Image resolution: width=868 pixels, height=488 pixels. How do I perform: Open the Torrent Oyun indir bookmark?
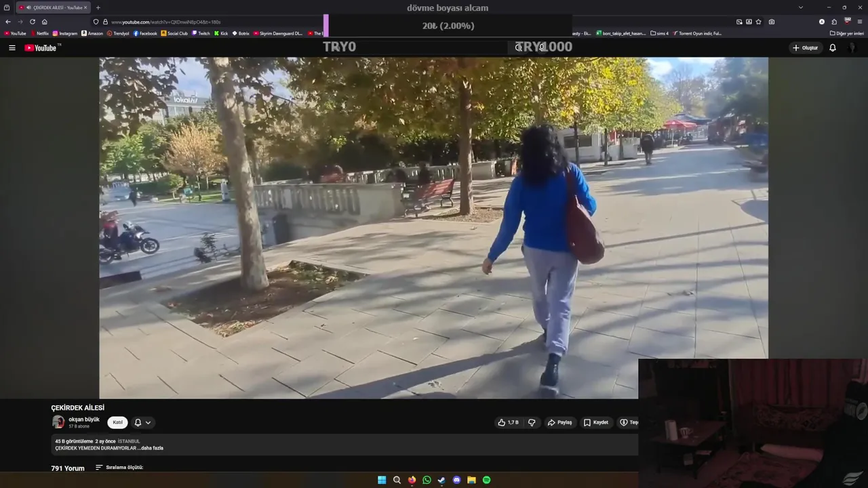[x=697, y=33]
